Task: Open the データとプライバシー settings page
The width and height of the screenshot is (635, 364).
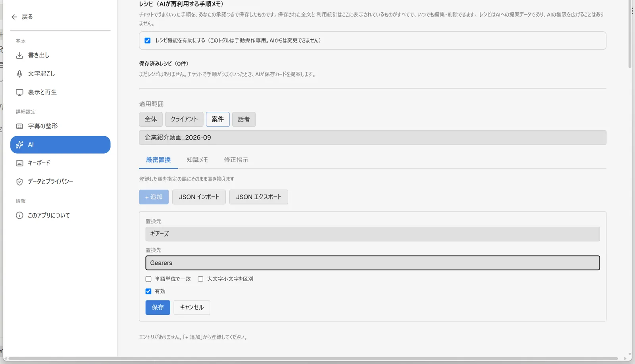Action: [60, 182]
